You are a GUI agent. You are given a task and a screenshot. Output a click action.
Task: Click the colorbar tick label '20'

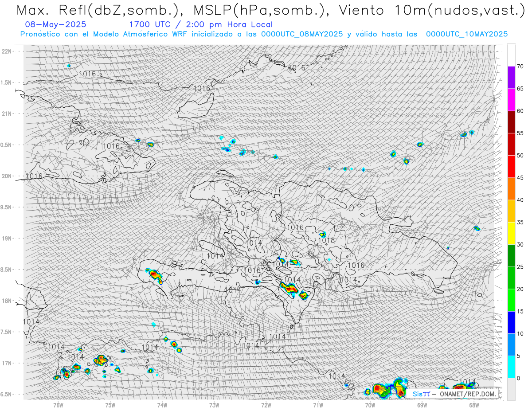(520, 289)
